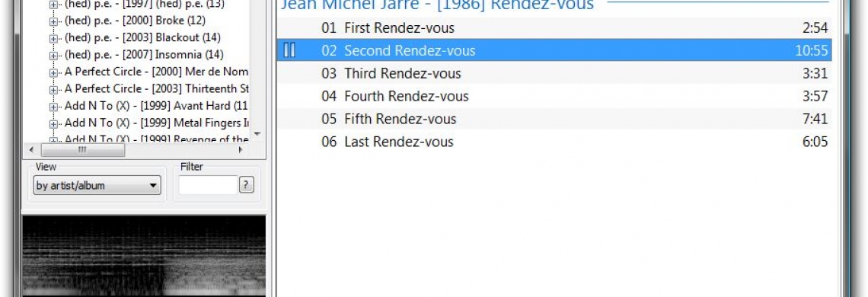The width and height of the screenshot is (868, 297).
Task: Expand A Perfect Circle Mer de Noms node
Action: pyautogui.click(x=54, y=72)
